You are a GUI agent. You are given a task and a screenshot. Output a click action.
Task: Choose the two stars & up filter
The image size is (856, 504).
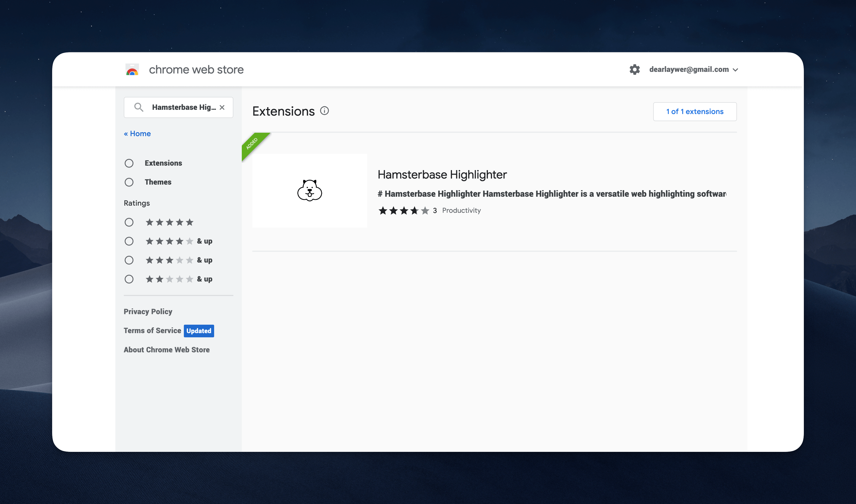click(129, 279)
